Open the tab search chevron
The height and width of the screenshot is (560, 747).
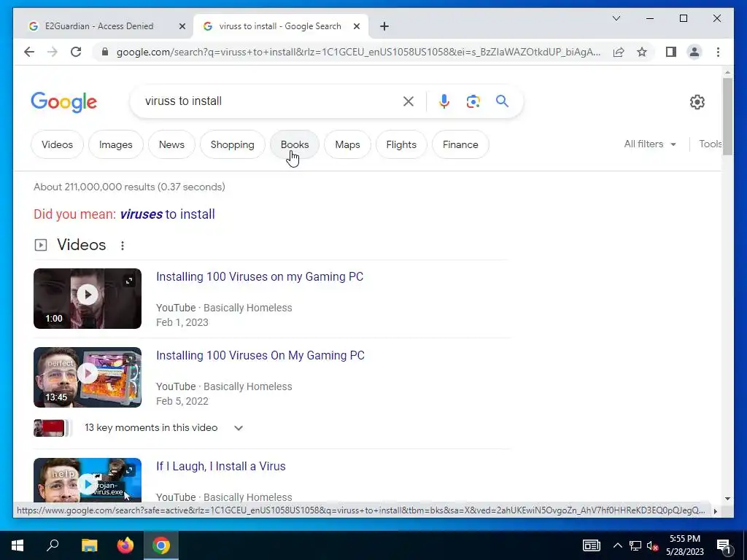point(616,18)
